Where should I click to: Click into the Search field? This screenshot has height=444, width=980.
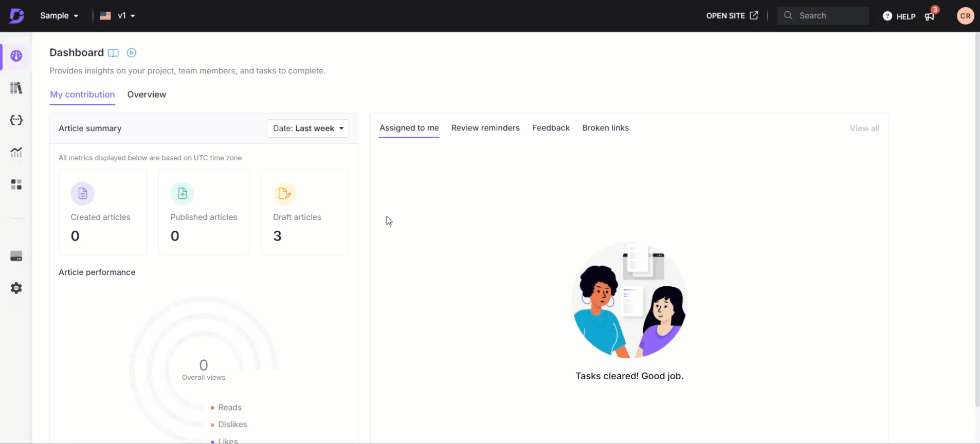(x=828, y=16)
